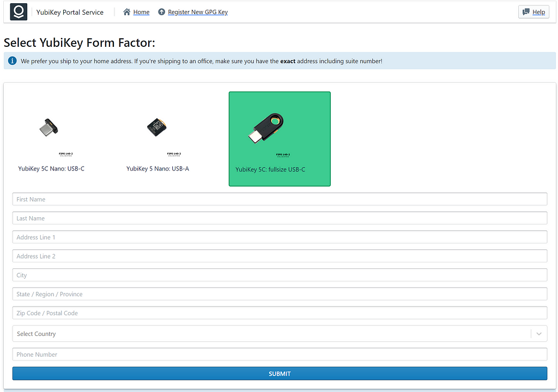Focus the Address Line 2 field

[280, 256]
